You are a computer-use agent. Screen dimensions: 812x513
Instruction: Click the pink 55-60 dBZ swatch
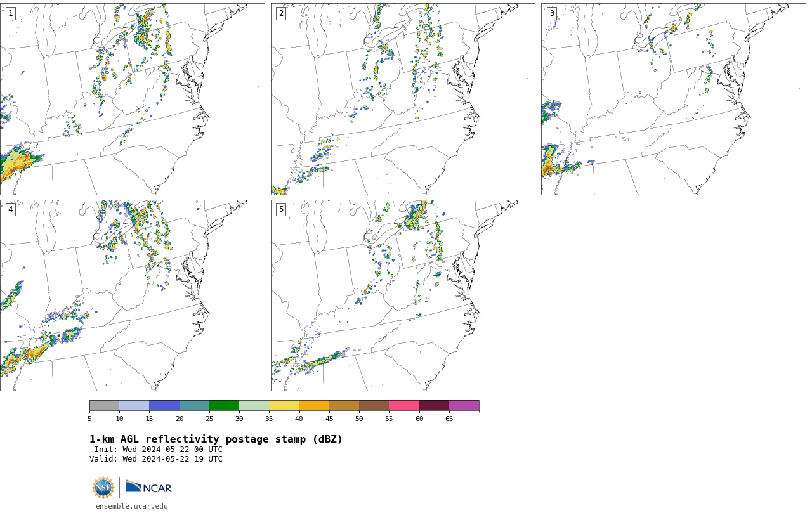404,406
